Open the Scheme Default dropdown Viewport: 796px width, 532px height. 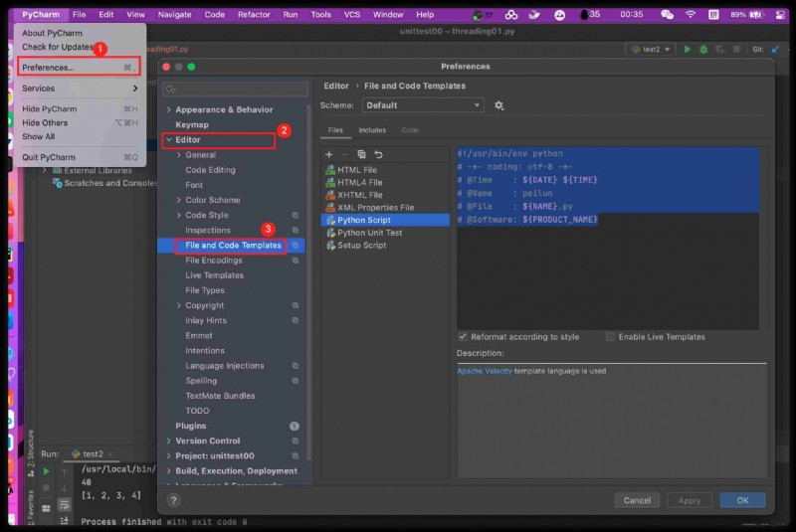tap(423, 105)
